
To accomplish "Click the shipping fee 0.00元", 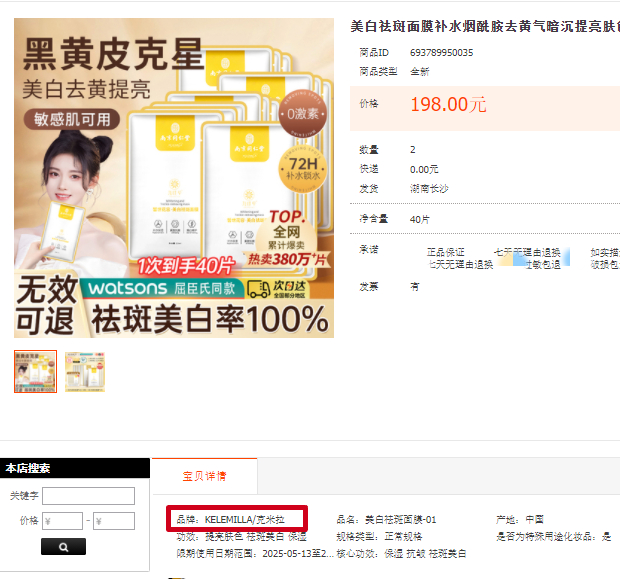I will pyautogui.click(x=424, y=170).
